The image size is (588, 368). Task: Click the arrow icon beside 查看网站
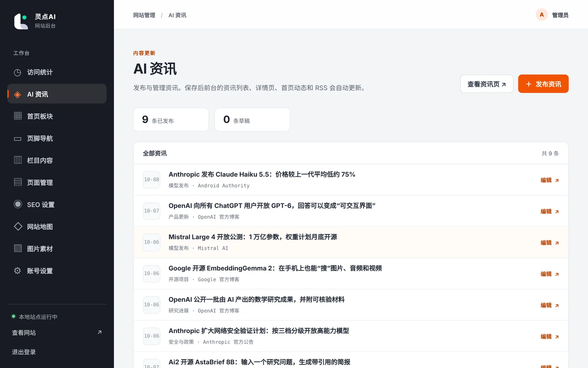pyautogui.click(x=100, y=332)
